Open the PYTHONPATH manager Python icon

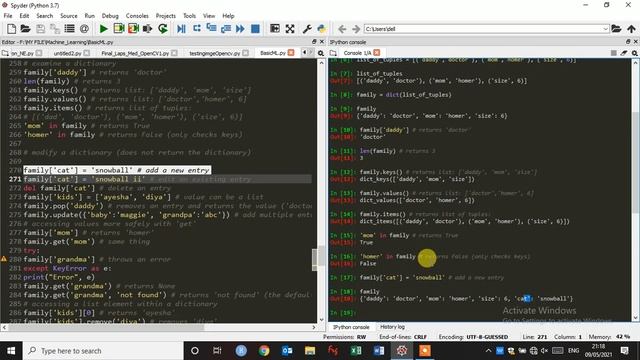pos(322,29)
